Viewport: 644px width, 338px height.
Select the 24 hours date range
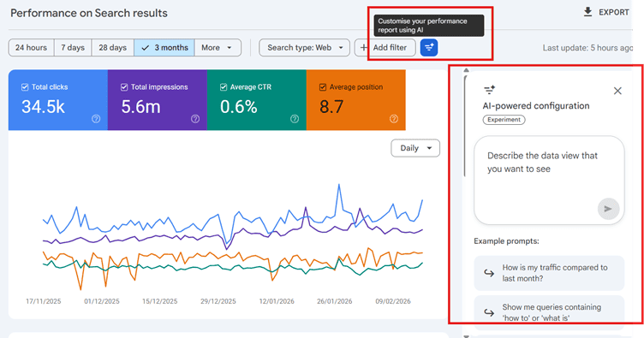[x=31, y=48]
